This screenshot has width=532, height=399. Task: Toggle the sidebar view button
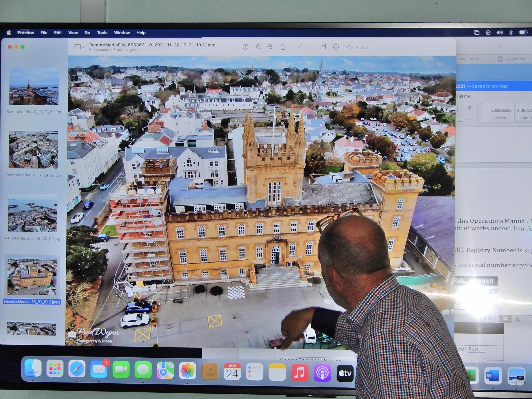77,47
